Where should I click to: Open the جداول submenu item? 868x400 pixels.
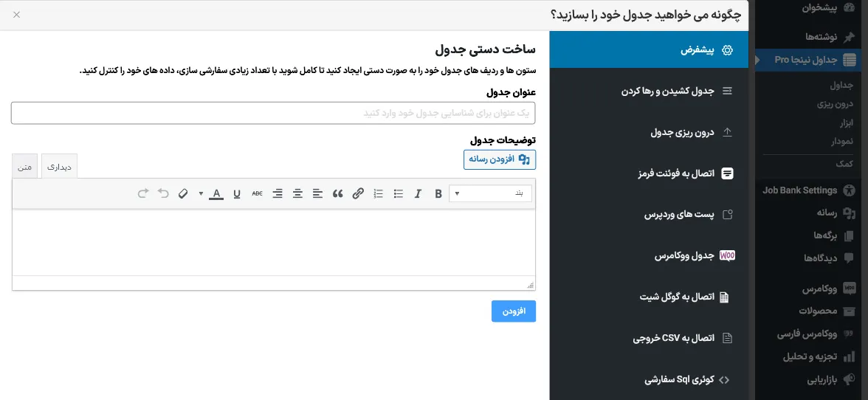(841, 85)
